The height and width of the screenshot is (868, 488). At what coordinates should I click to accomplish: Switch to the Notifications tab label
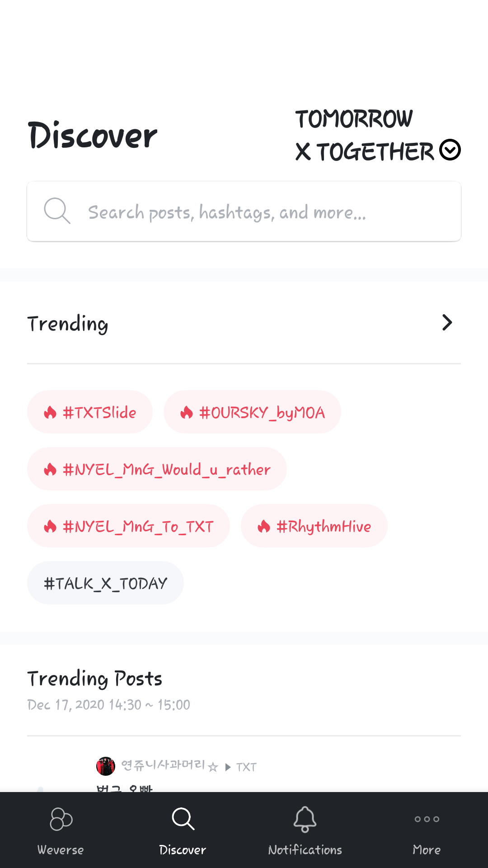pos(305,850)
